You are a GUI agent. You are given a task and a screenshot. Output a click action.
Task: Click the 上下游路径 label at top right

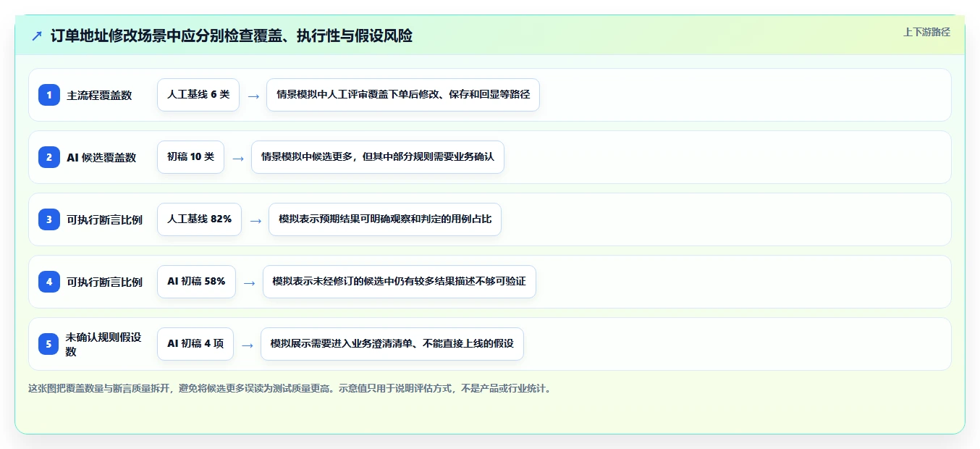(926, 32)
